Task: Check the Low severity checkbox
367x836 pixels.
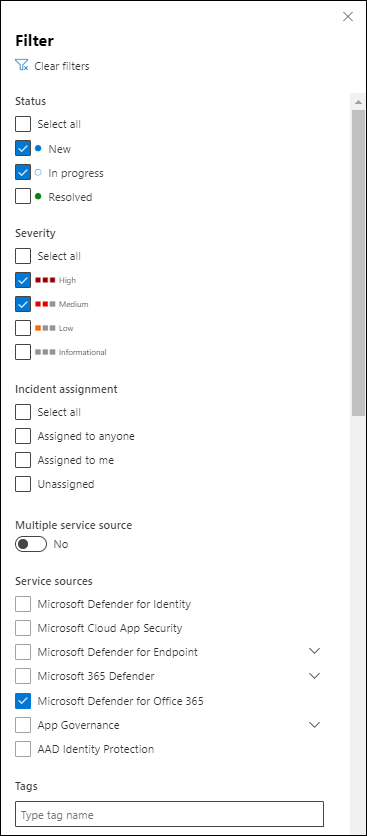Action: click(x=23, y=328)
